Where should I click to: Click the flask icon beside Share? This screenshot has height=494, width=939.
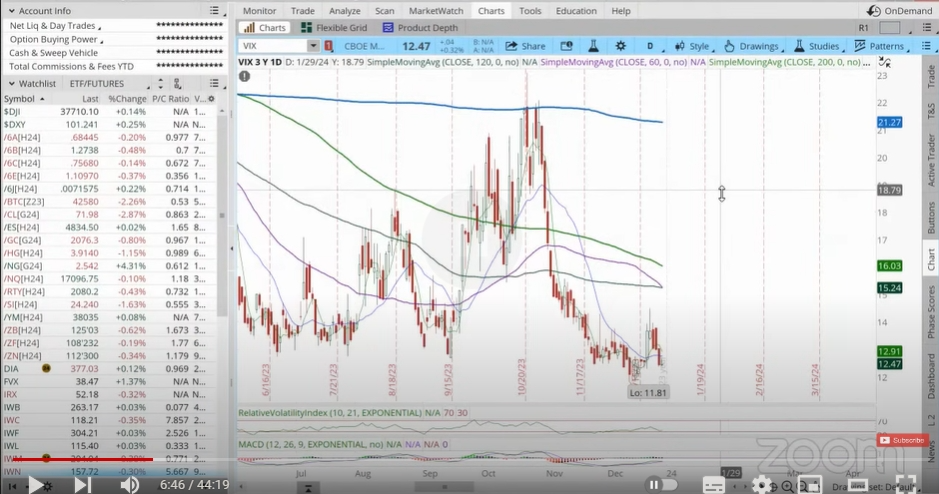[x=593, y=46]
